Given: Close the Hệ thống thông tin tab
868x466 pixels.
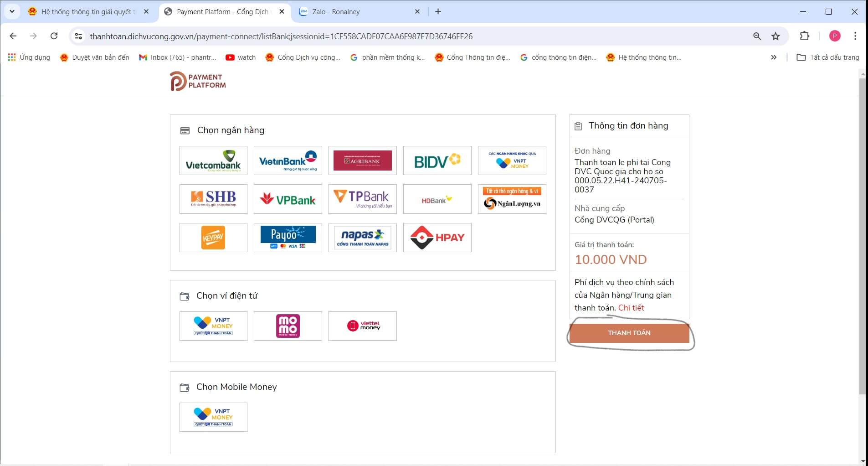Looking at the screenshot, I should point(146,12).
